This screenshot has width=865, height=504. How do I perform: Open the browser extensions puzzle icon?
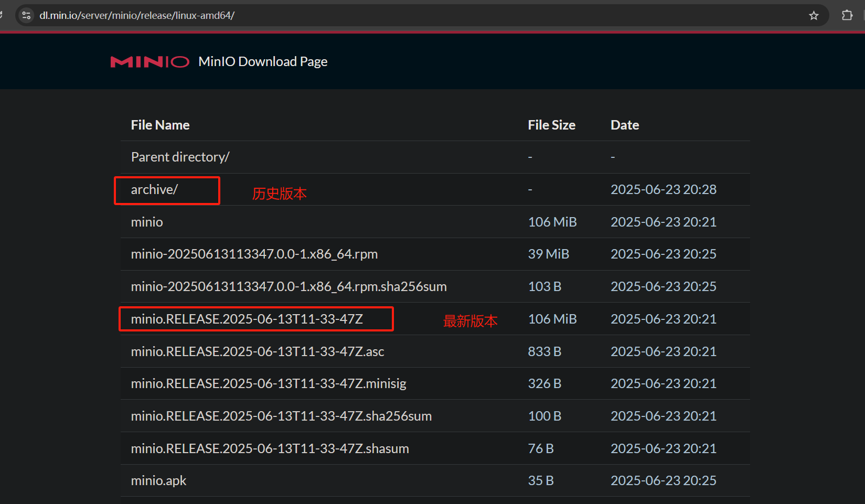(x=847, y=15)
